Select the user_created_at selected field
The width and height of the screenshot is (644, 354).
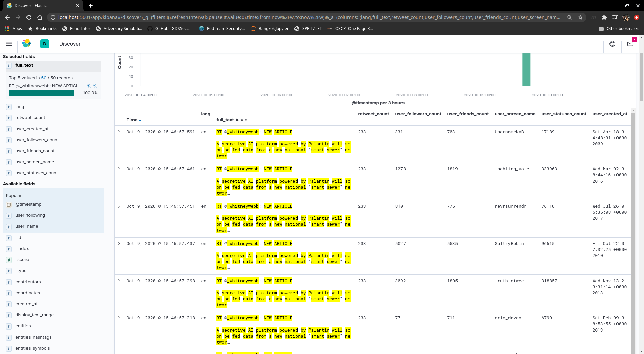click(32, 129)
